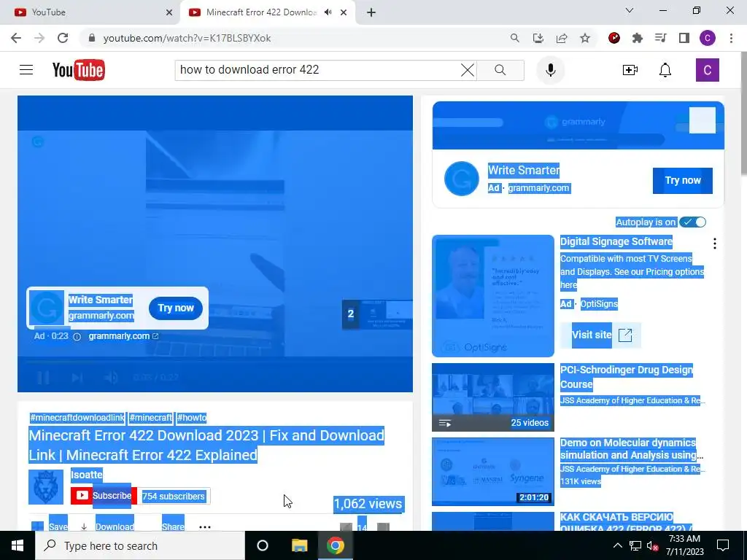Screen dimensions: 747x560
Task: Open more actions under the video
Action: 205,526
